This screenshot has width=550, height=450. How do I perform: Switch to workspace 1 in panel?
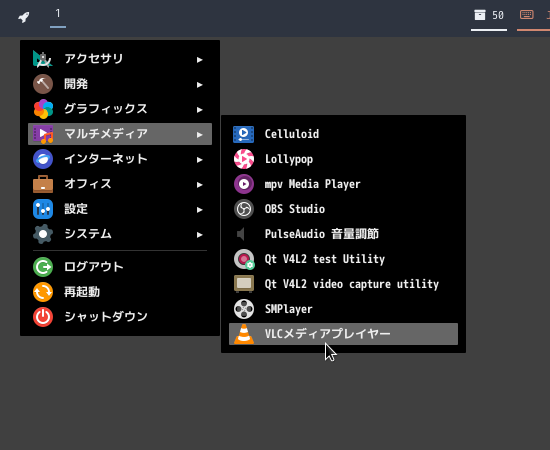tap(58, 14)
